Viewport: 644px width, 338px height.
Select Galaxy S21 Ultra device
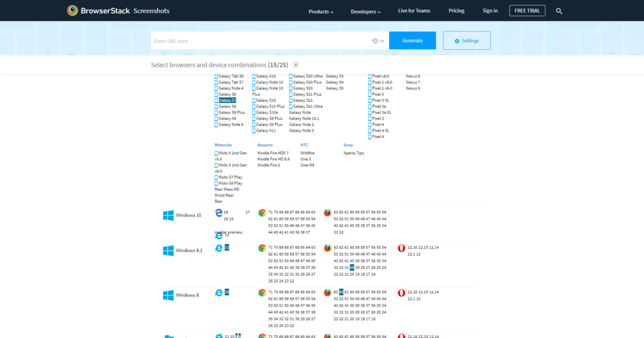pos(308,106)
